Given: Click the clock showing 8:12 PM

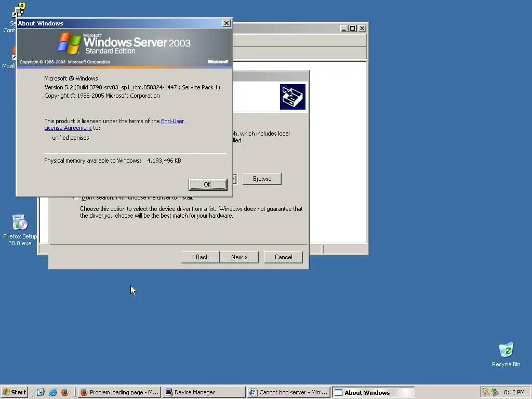Looking at the screenshot, I should point(514,392).
